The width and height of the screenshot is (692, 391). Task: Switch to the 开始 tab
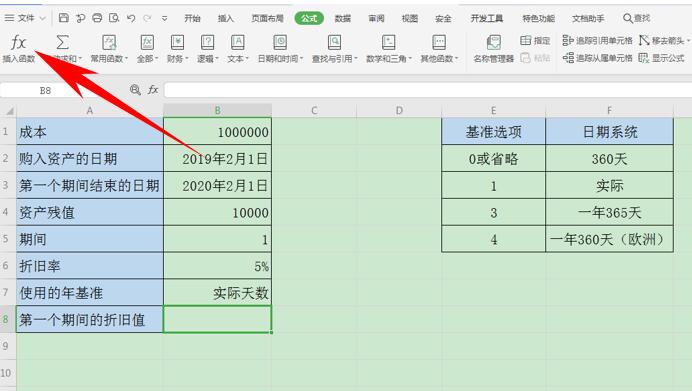pos(192,18)
